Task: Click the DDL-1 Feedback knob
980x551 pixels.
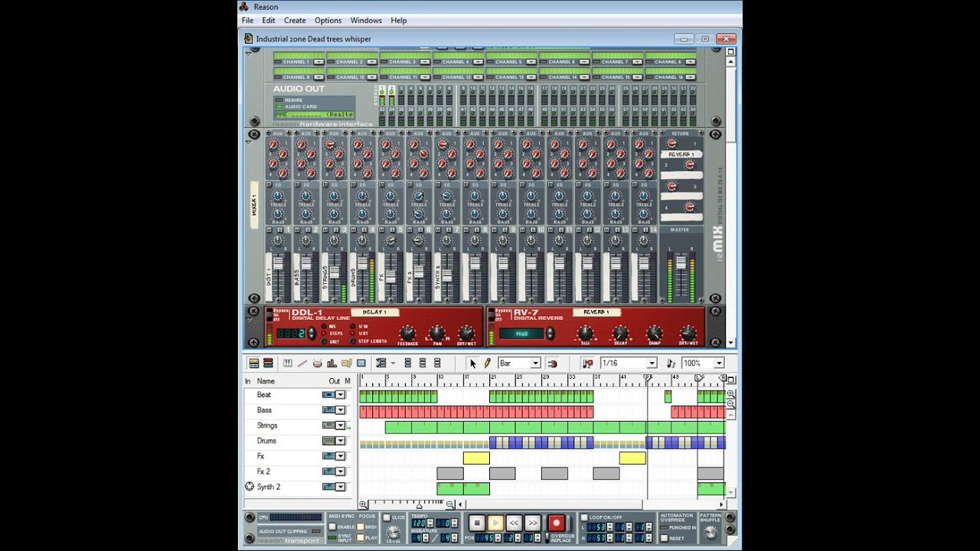Action: [x=407, y=333]
